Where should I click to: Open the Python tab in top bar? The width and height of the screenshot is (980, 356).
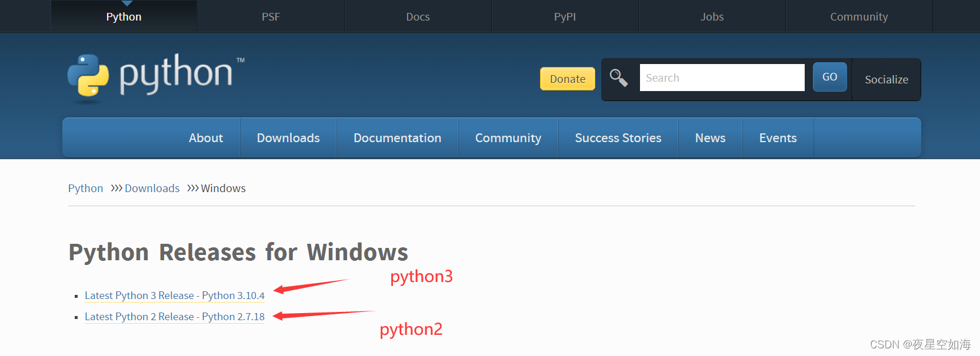point(124,16)
